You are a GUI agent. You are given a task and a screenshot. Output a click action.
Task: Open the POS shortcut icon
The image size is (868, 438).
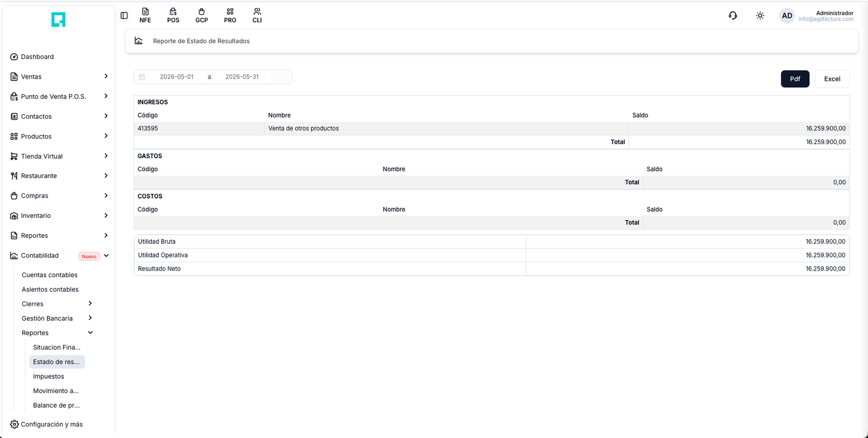pos(173,16)
